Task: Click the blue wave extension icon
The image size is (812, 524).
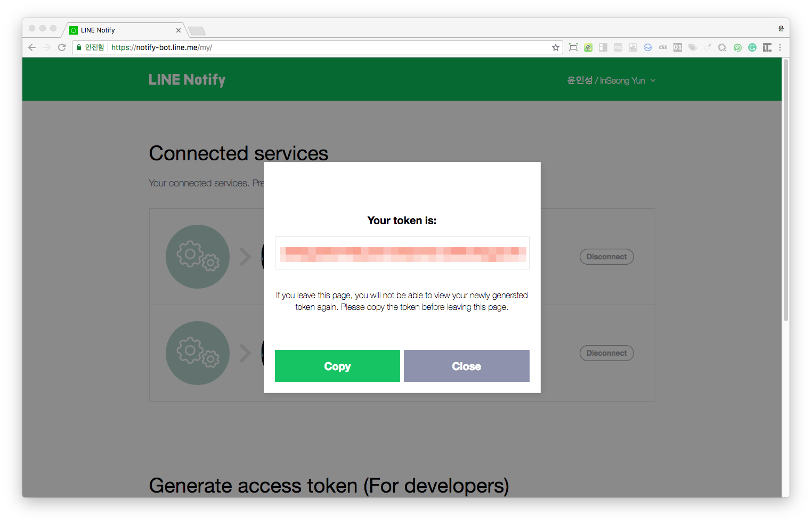Action: [648, 47]
